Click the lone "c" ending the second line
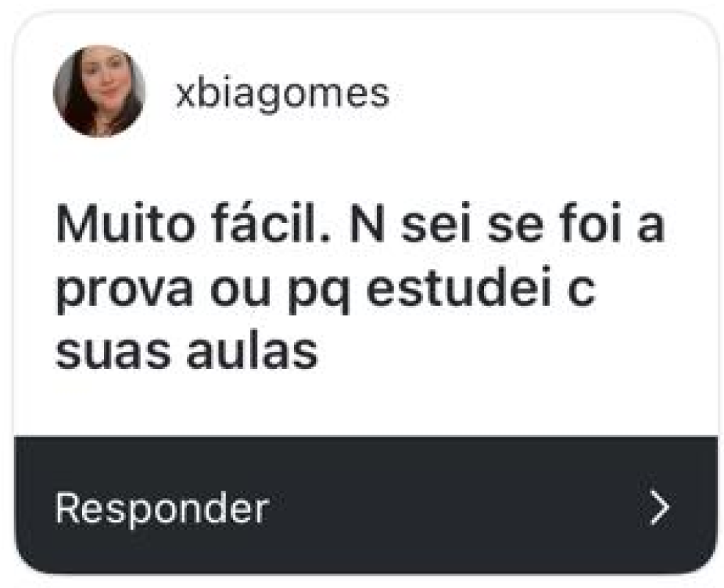 pos(582,291)
